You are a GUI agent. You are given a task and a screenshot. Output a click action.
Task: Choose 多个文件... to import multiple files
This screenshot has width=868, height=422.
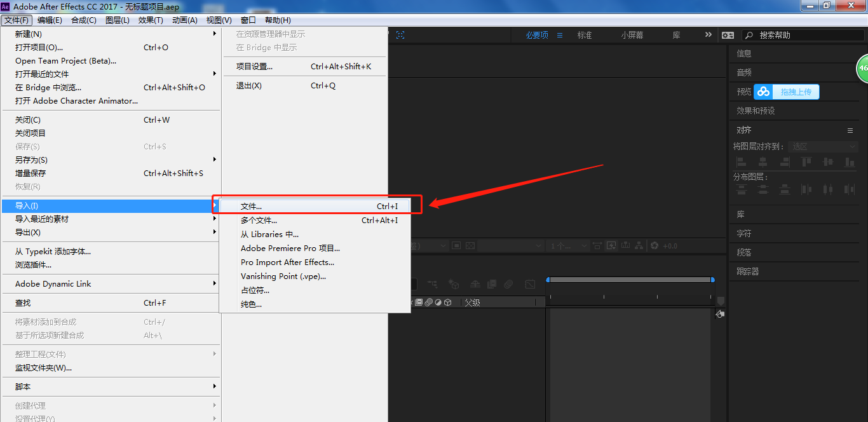click(x=315, y=221)
